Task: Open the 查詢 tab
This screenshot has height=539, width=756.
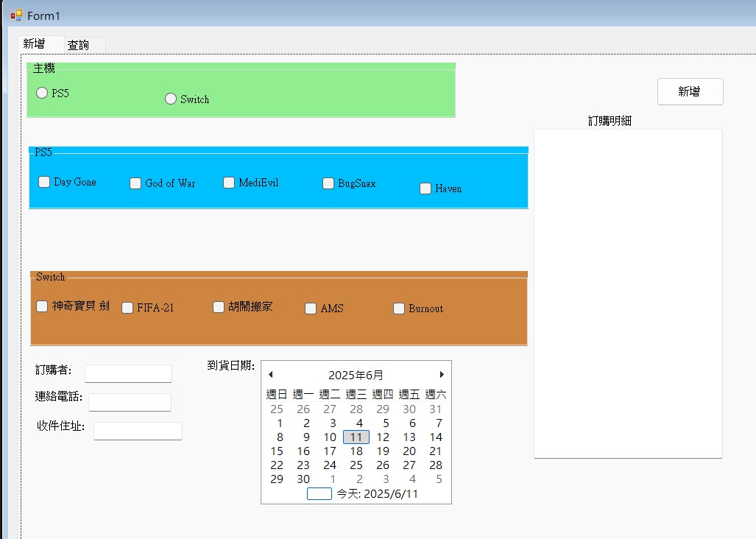Action: point(79,45)
